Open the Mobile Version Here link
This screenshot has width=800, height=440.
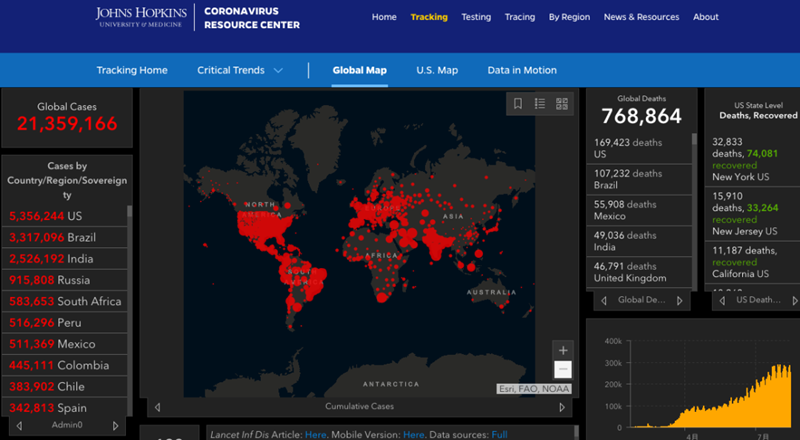pyautogui.click(x=413, y=435)
